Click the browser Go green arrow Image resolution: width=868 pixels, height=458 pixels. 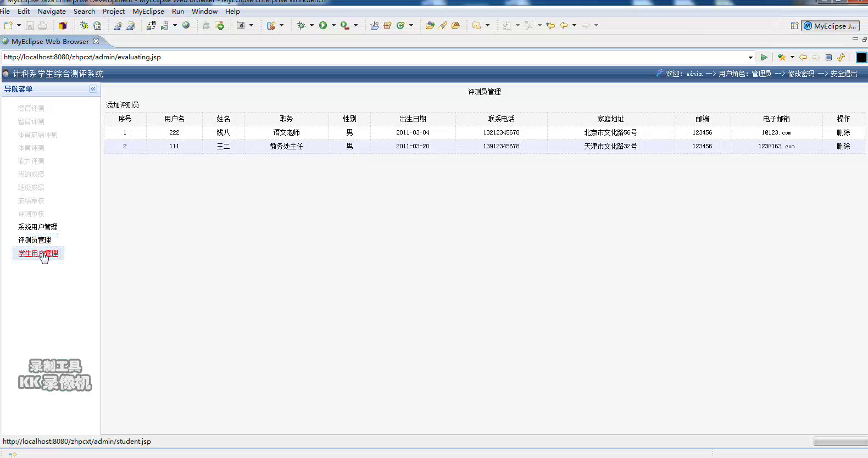[764, 57]
